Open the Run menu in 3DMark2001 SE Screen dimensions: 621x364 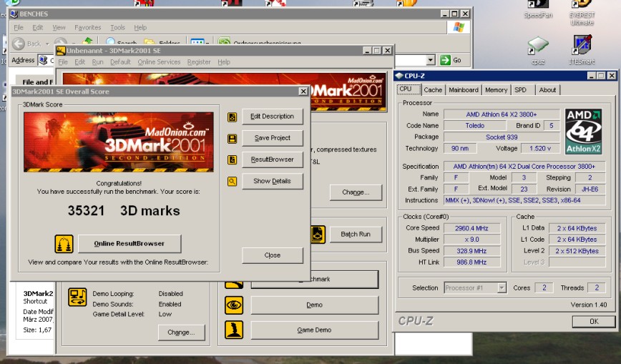97,62
